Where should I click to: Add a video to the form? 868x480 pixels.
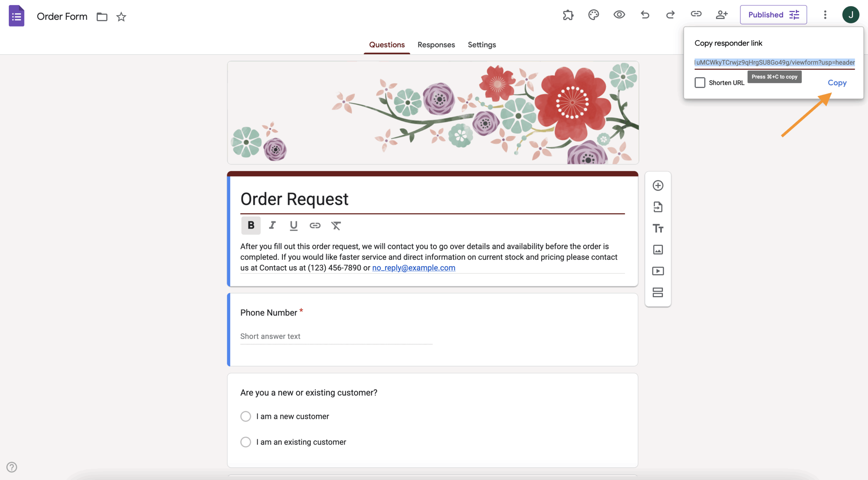click(658, 271)
